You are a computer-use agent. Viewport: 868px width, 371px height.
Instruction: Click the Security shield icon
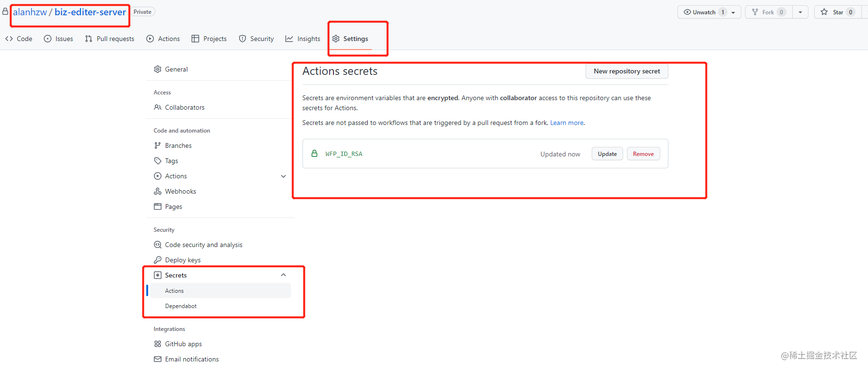coord(242,39)
